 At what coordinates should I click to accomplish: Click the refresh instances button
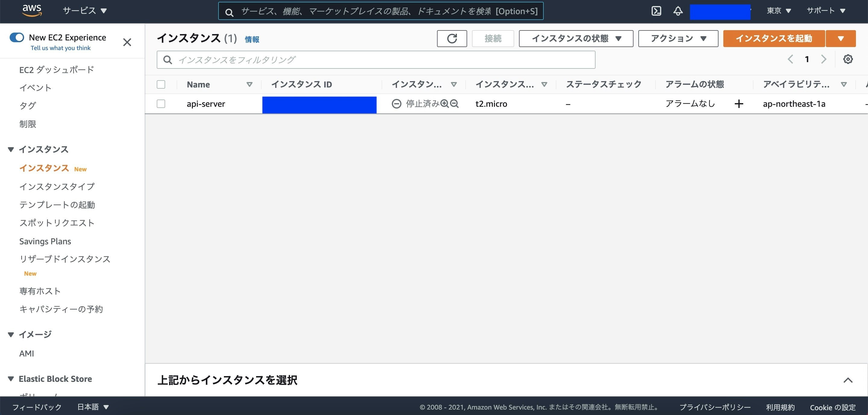point(452,38)
